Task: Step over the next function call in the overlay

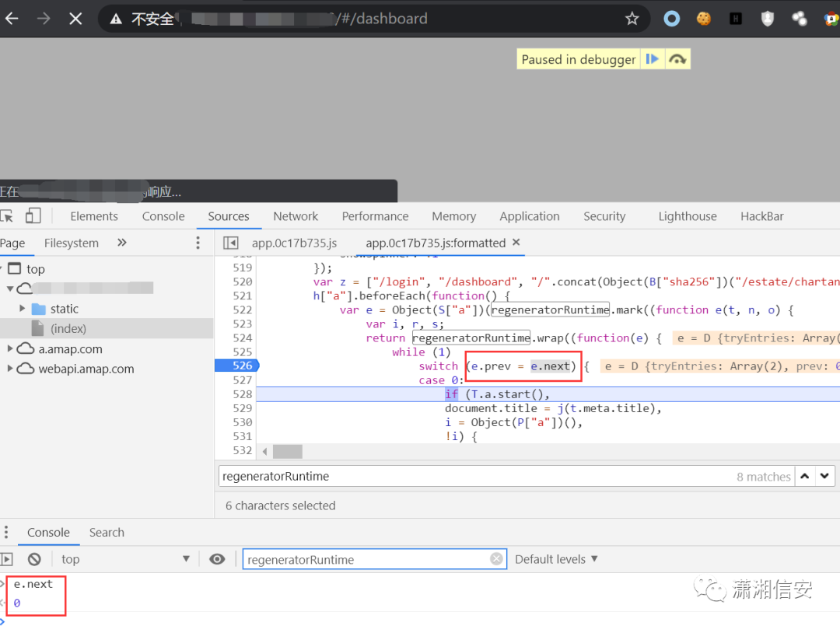Action: point(677,59)
